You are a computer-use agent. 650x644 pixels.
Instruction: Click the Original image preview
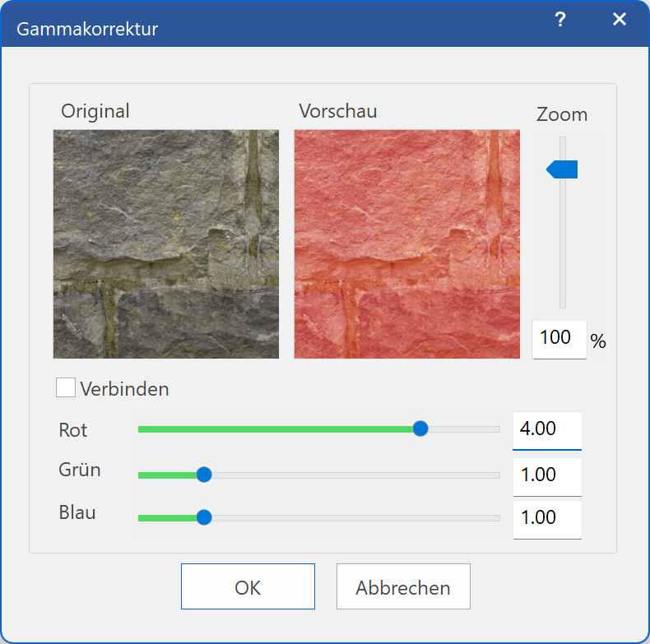pyautogui.click(x=166, y=244)
